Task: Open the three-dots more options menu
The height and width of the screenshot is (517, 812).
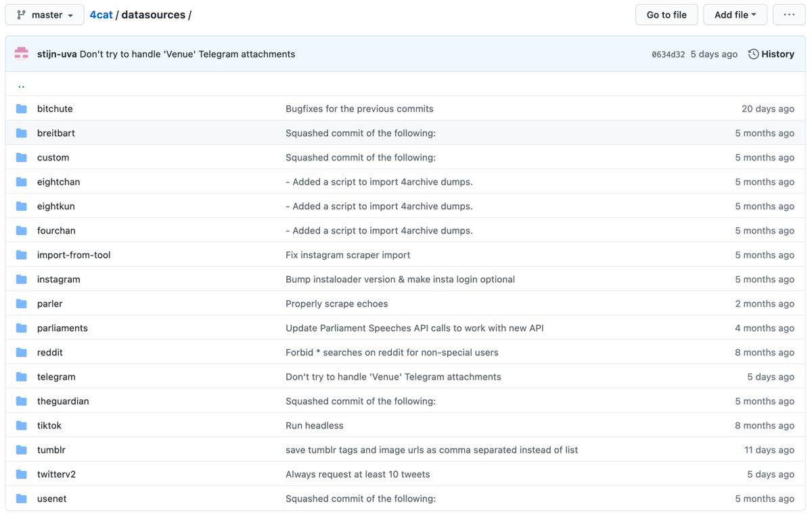Action: point(789,14)
